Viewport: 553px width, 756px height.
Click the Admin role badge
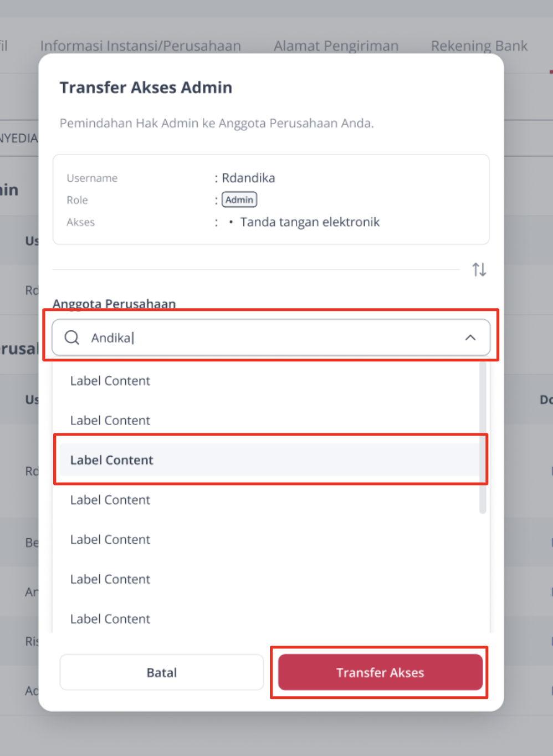pos(239,200)
